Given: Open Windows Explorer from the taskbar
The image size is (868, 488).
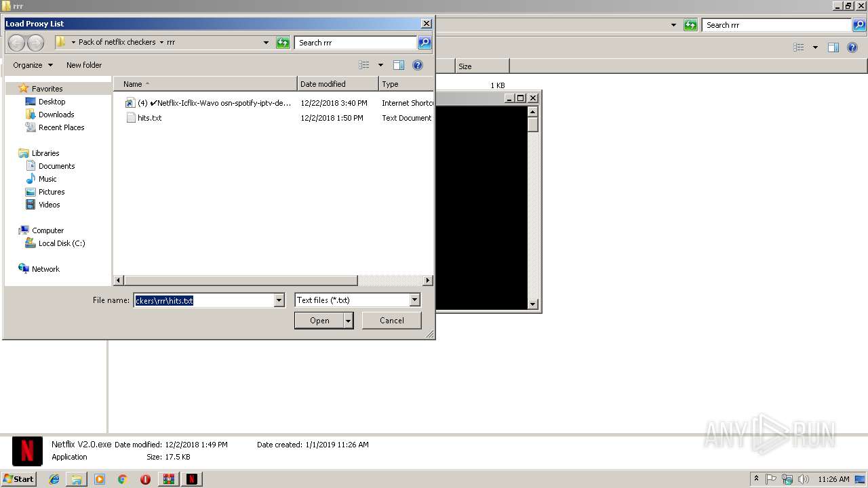Looking at the screenshot, I should click(77, 479).
